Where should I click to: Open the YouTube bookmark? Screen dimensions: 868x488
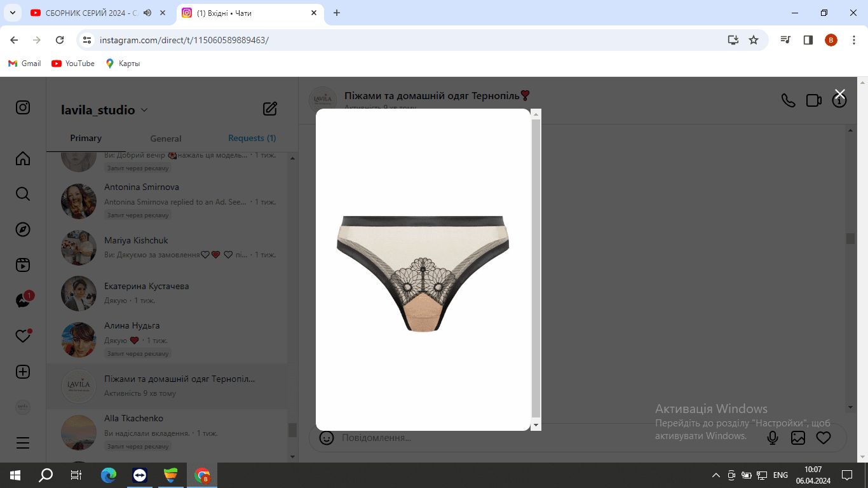click(x=73, y=64)
